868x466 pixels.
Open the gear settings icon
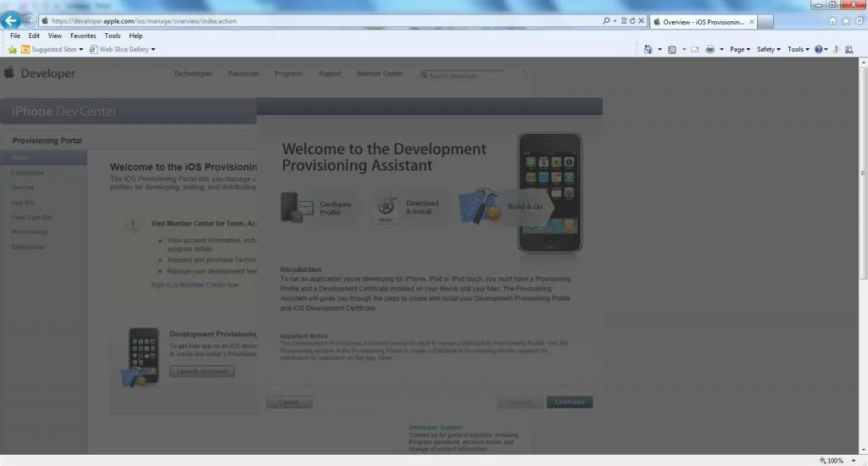pyautogui.click(x=860, y=21)
